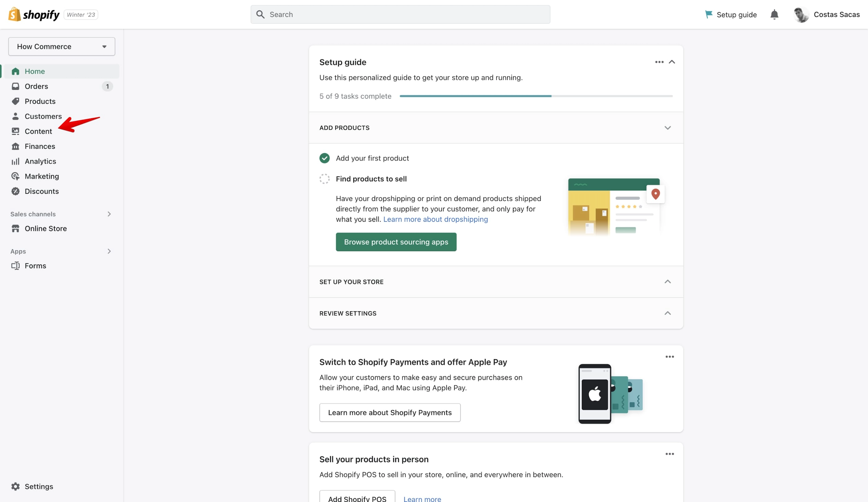Image resolution: width=868 pixels, height=502 pixels.
Task: Open the Setup guide card more-options menu
Action: 659,62
